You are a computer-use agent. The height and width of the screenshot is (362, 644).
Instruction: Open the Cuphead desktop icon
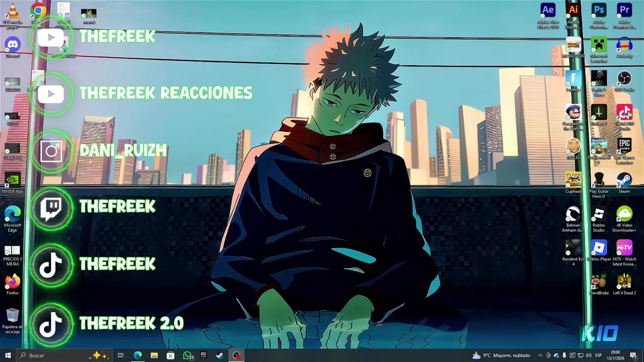click(573, 183)
